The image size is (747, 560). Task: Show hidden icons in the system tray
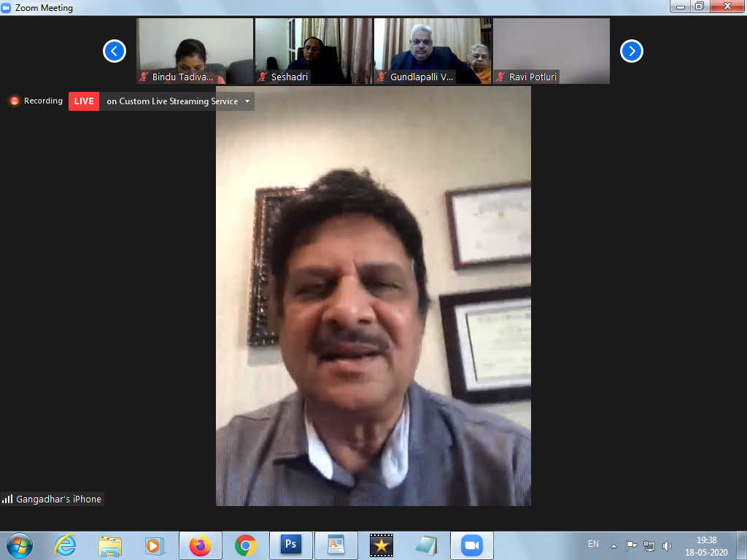point(614,545)
